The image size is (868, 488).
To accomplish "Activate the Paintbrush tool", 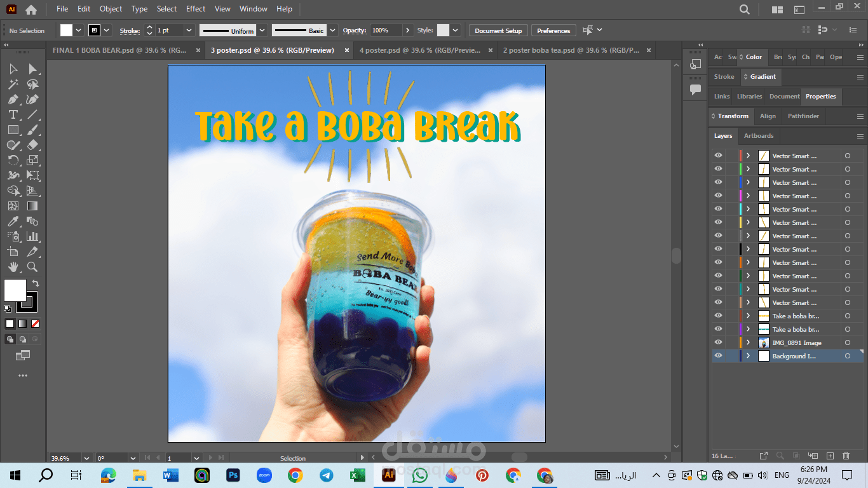I will click(33, 130).
